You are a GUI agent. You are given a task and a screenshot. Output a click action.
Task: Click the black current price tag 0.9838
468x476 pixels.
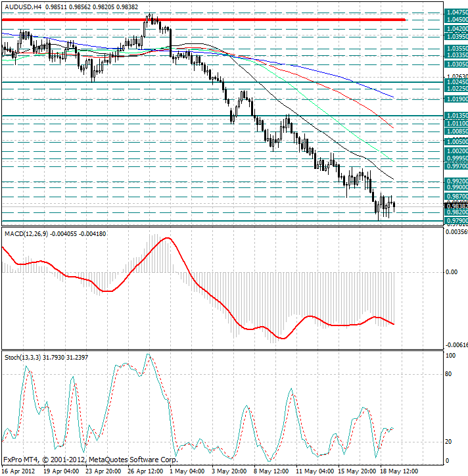click(x=456, y=206)
